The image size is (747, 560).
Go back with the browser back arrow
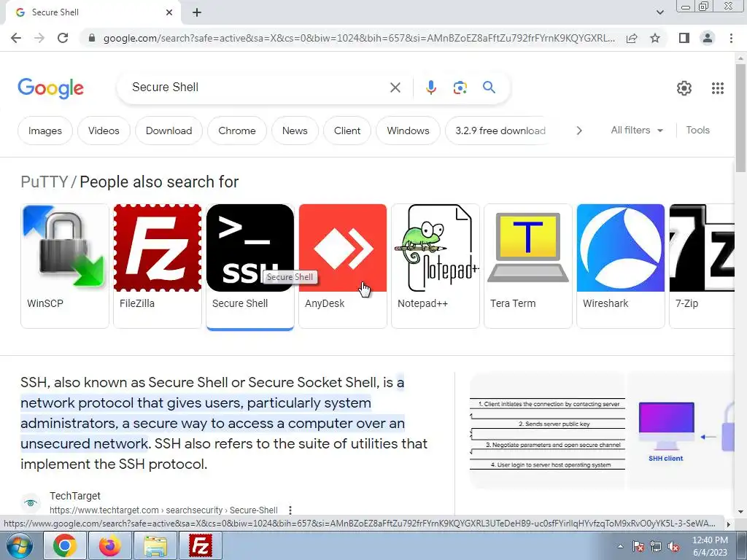point(16,38)
